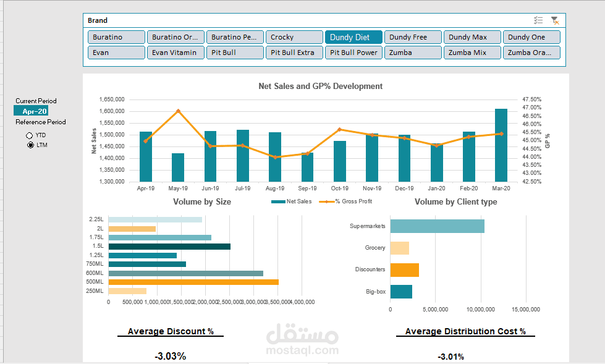Click the Average Discount % heading
The width and height of the screenshot is (605, 364).
point(171,332)
